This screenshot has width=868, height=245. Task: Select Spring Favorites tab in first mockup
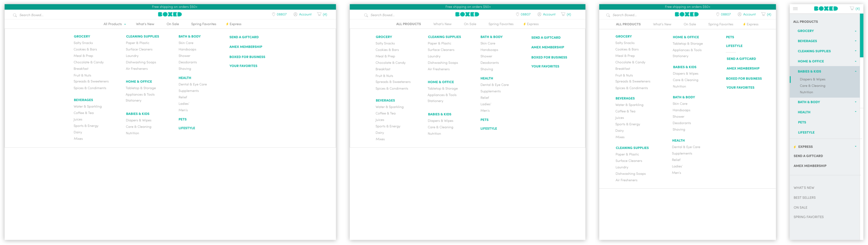point(203,24)
